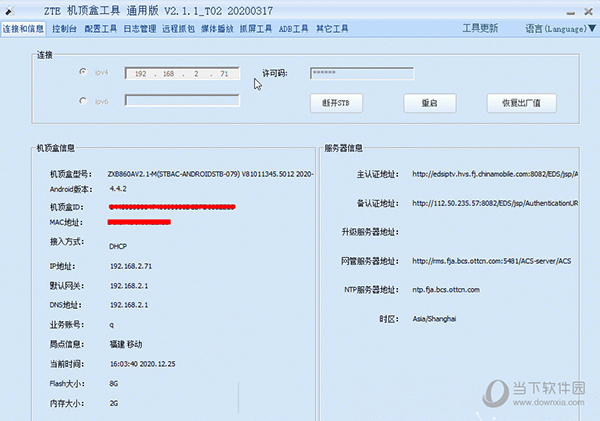This screenshot has height=421, width=600.
Task: Click the IP地址 value 192.168.2.71
Action: point(131,266)
